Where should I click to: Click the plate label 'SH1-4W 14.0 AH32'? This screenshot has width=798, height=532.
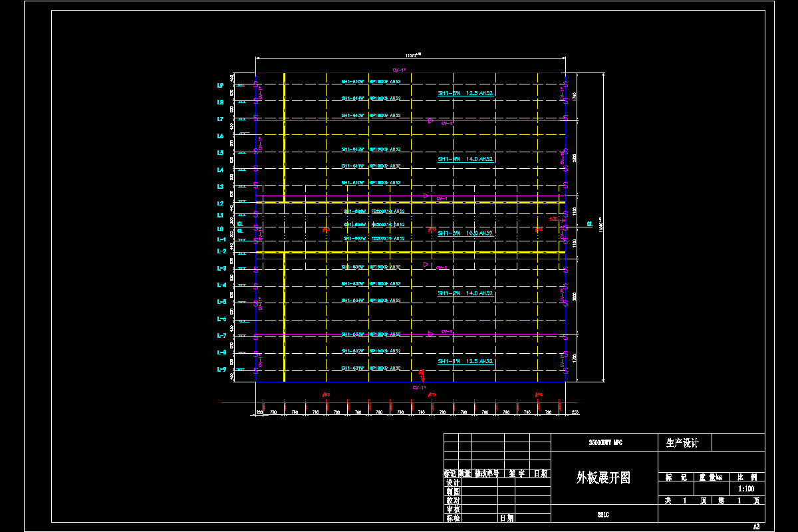coord(465,160)
